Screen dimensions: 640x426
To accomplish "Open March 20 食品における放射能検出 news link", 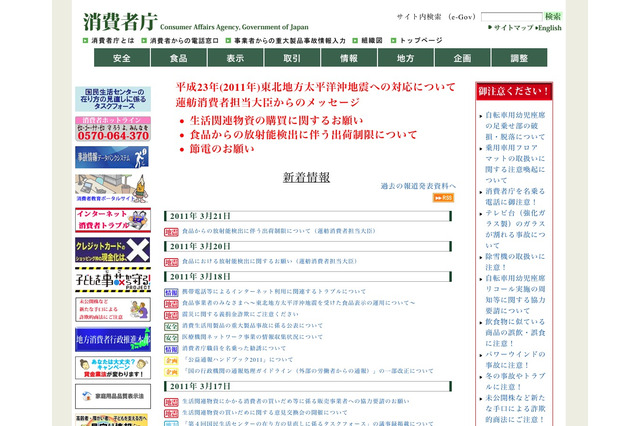I will pos(270,261).
